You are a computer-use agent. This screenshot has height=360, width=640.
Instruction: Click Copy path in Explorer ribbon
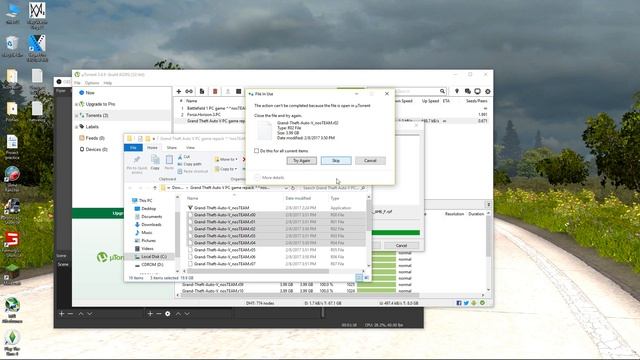(189, 164)
